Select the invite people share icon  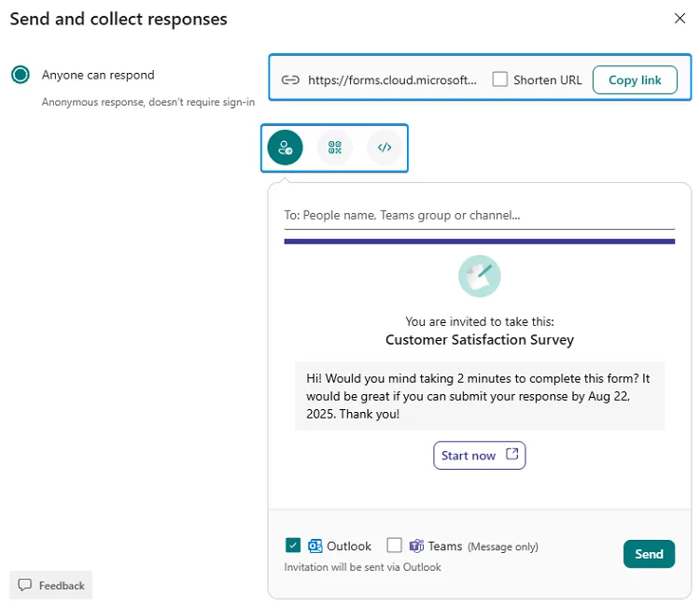click(285, 148)
